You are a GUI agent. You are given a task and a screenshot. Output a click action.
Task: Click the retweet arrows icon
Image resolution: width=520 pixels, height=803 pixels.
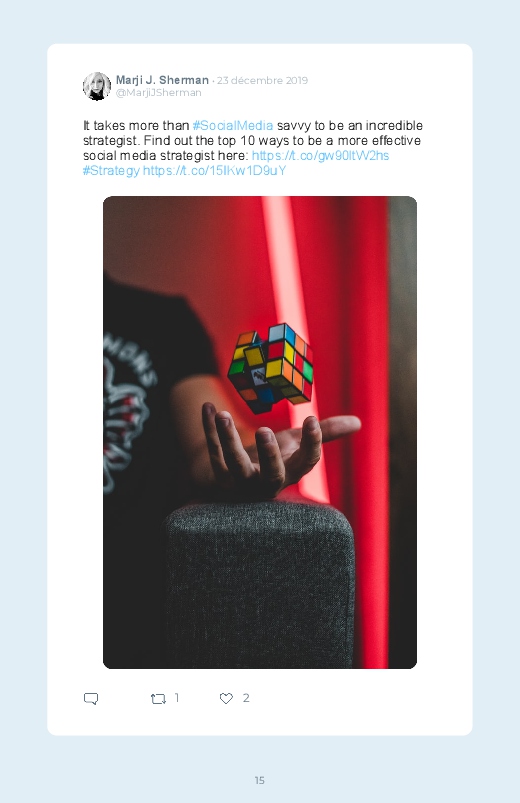158,699
